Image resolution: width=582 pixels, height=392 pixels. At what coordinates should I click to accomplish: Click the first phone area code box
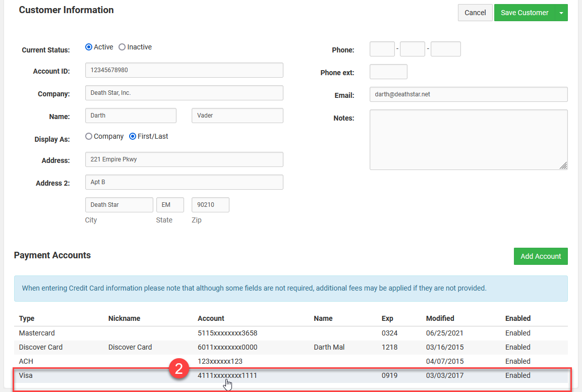click(382, 49)
